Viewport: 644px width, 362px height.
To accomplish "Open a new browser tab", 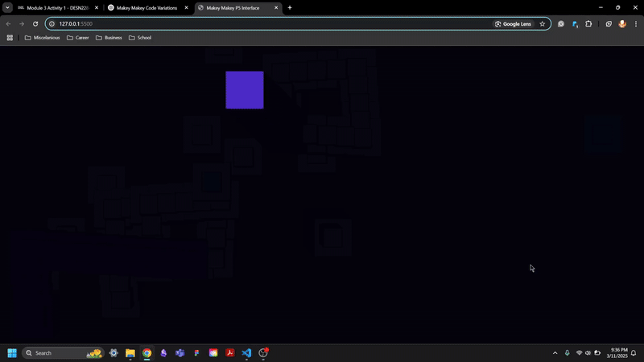I will click(290, 8).
